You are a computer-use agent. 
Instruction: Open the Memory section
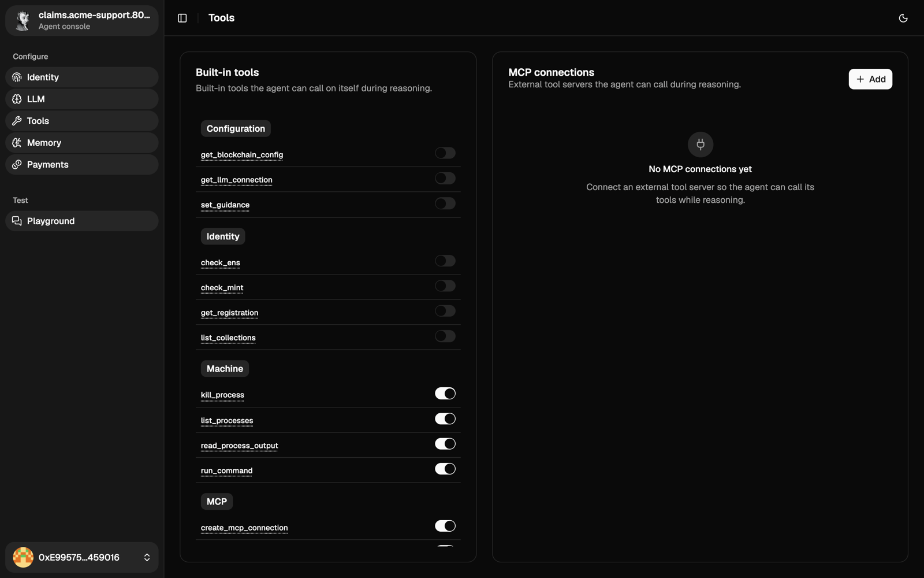tap(82, 143)
